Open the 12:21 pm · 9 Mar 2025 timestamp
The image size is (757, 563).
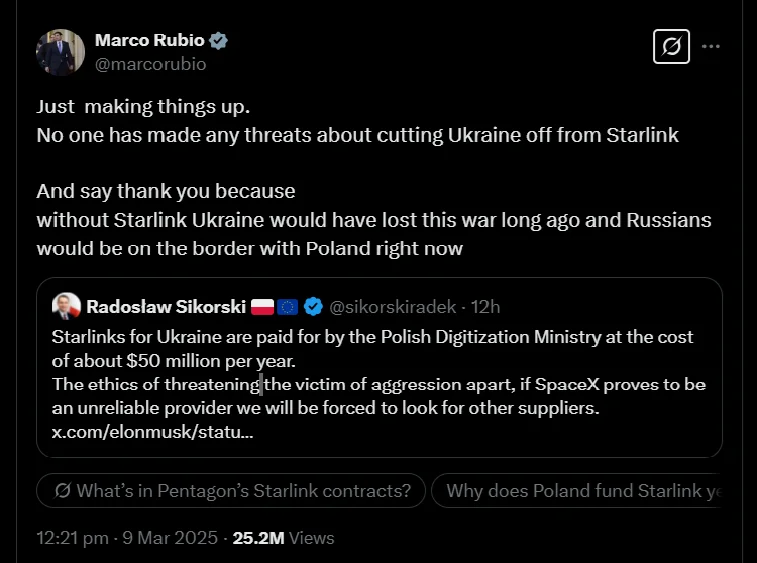pos(127,538)
